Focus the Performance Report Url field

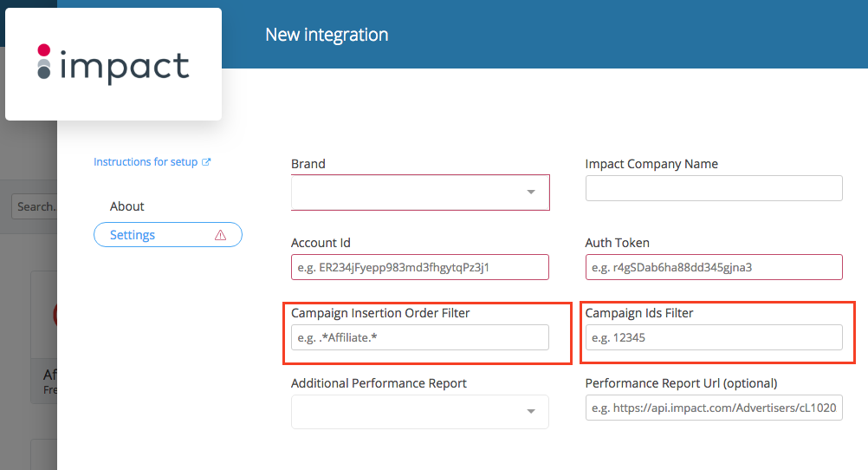(714, 408)
